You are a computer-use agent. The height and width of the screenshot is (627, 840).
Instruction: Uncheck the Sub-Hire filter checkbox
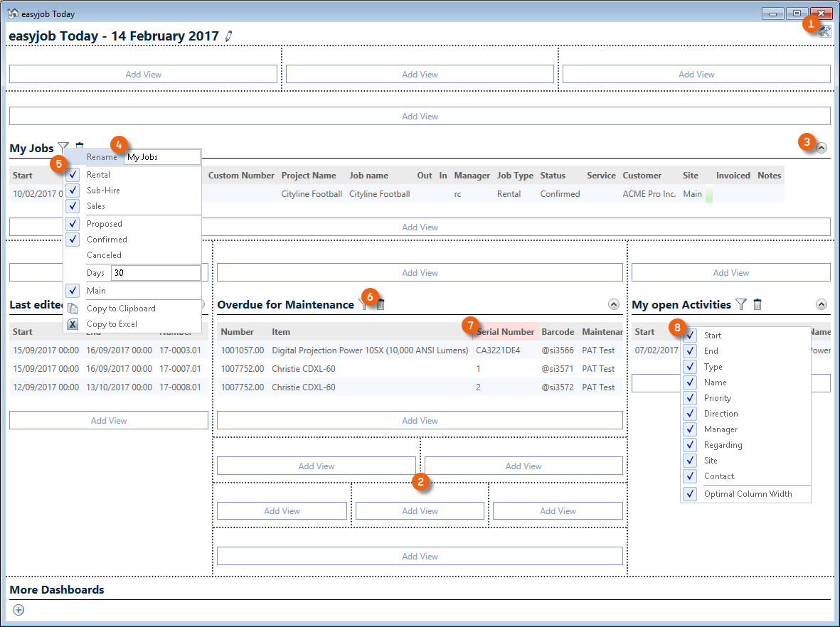click(x=73, y=191)
